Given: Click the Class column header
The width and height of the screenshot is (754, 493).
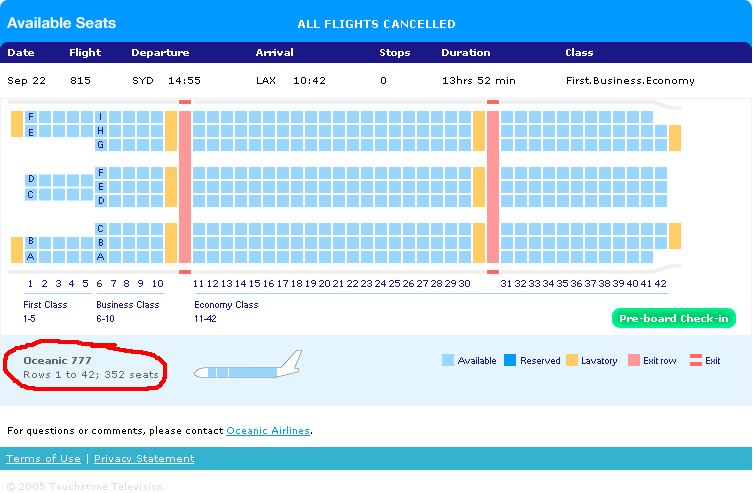Looking at the screenshot, I should point(579,52).
